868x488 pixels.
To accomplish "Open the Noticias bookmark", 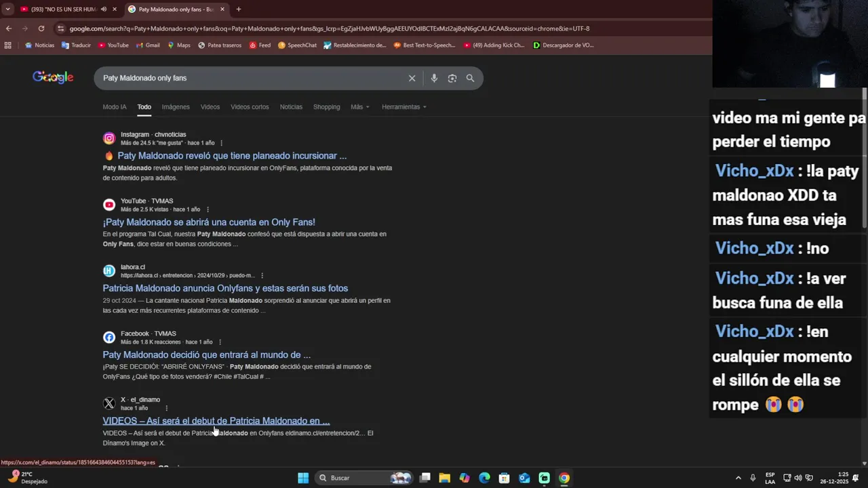I will pos(39,45).
